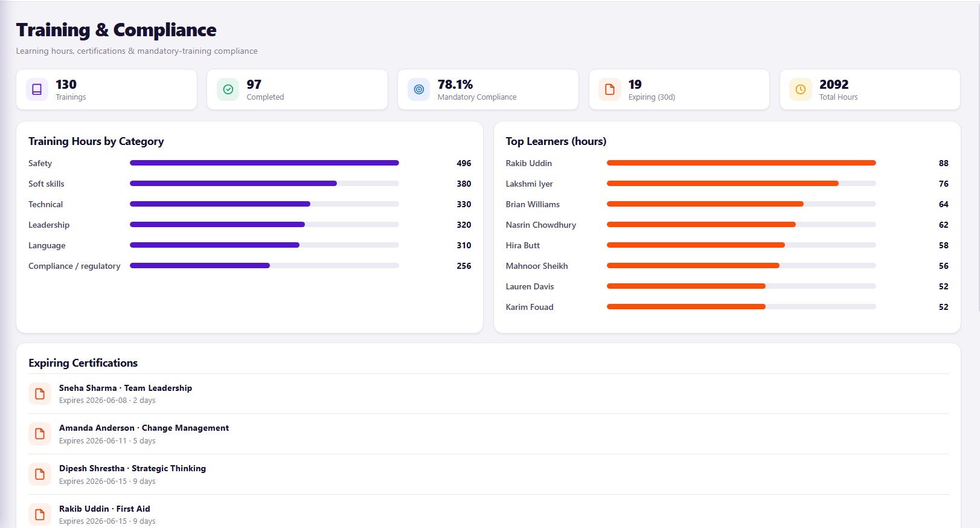Click the green checkmark Completed icon

click(x=228, y=89)
